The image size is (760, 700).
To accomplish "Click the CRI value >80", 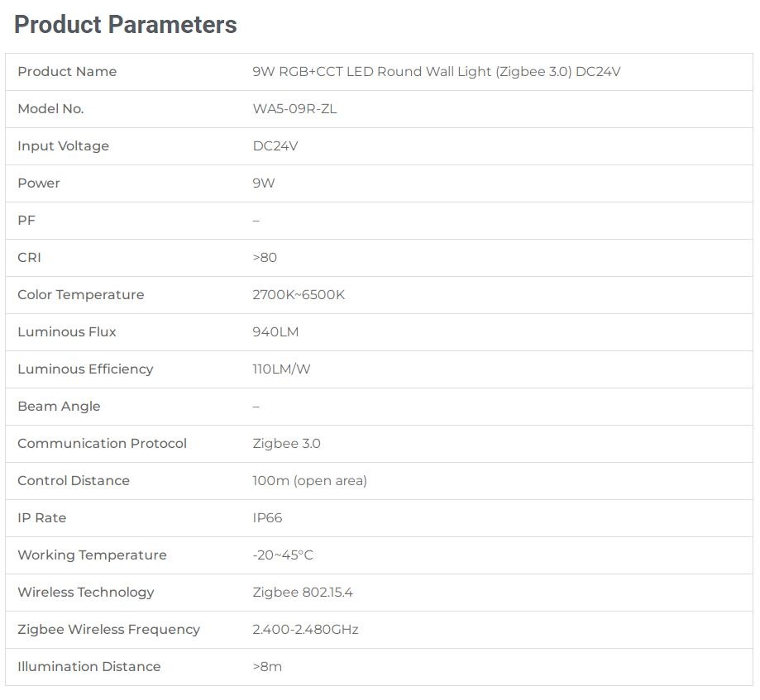I will click(x=265, y=258).
